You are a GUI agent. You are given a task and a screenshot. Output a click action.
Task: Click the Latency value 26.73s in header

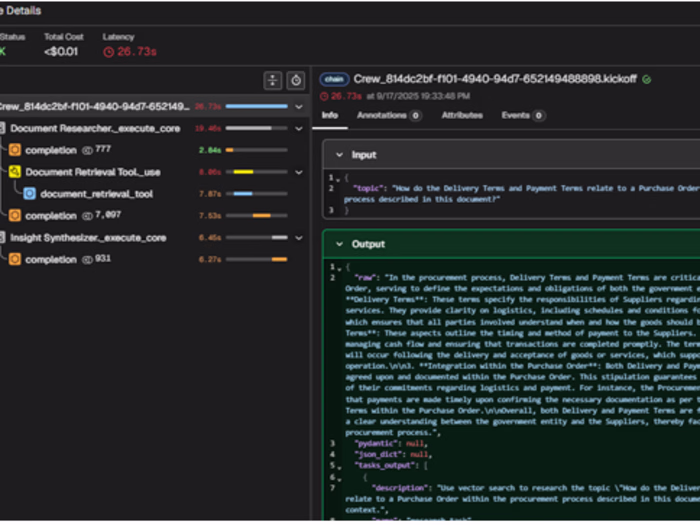click(137, 52)
